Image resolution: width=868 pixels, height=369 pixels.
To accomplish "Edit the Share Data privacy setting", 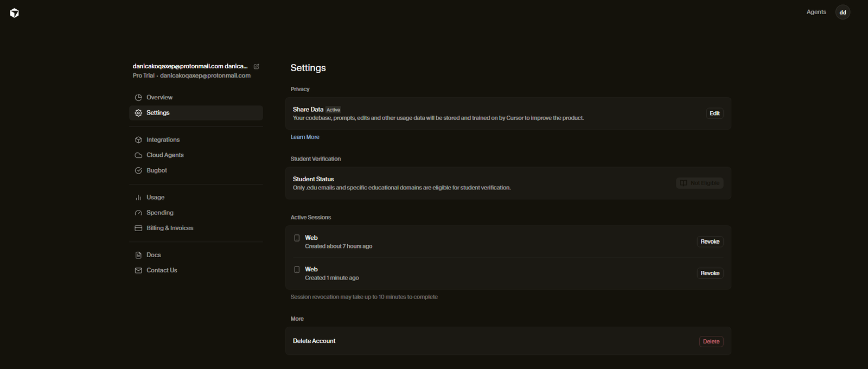I will [714, 113].
